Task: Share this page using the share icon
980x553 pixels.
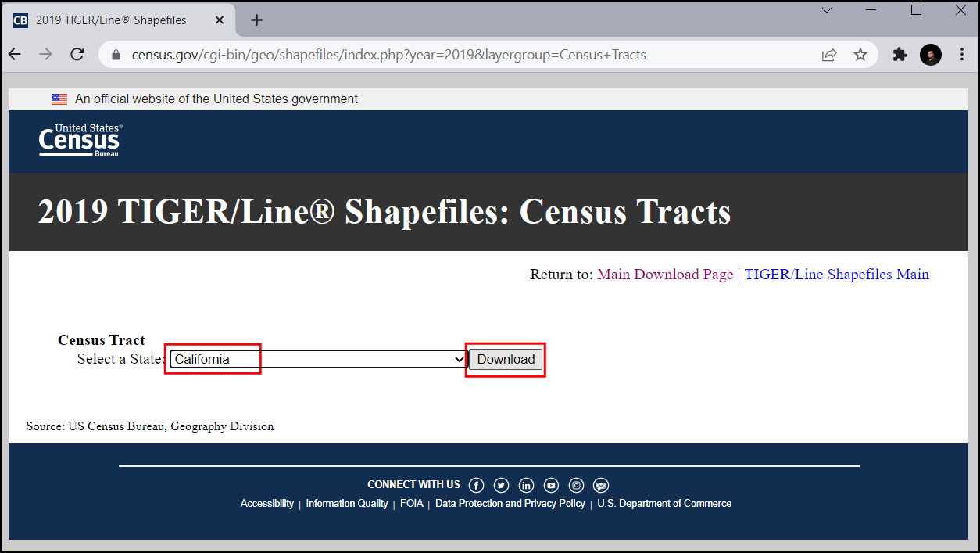Action: pos(829,55)
